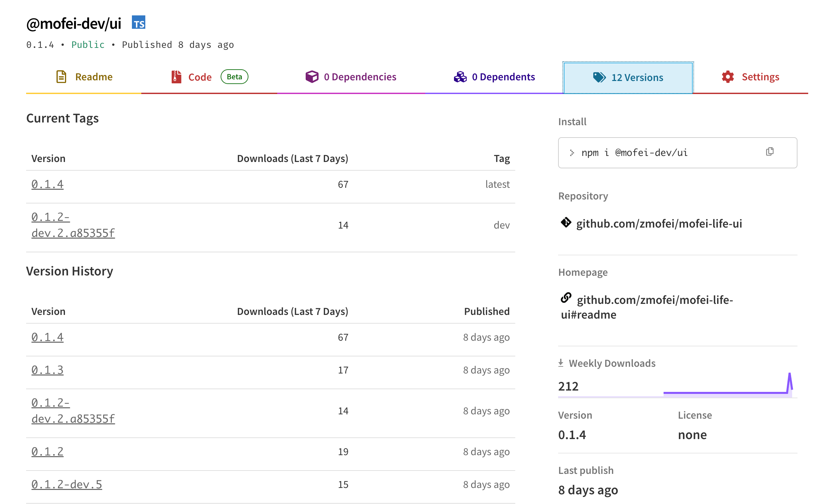Click the npm i @mofei-dev/ui command text
This screenshot has width=839, height=504.
click(634, 153)
